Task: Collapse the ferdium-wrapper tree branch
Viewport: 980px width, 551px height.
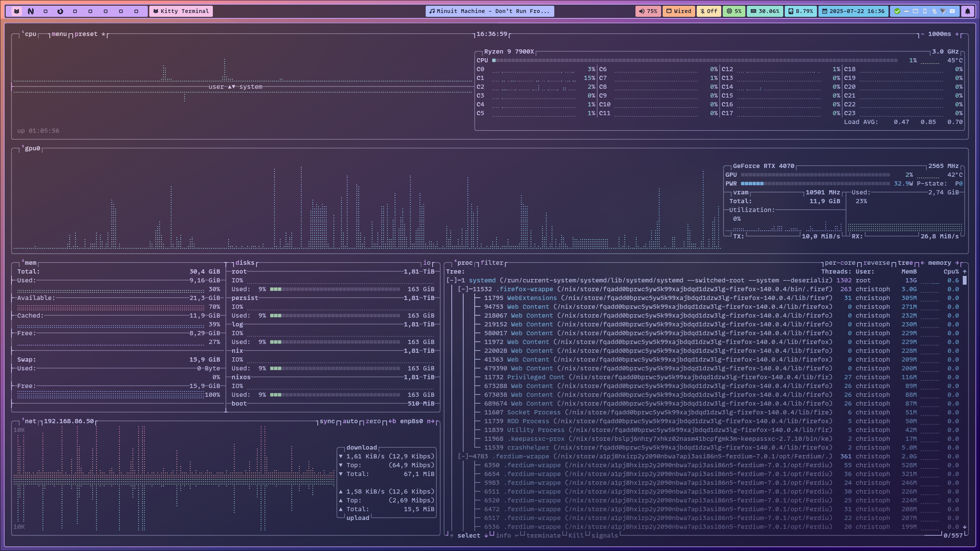Action: (464, 456)
